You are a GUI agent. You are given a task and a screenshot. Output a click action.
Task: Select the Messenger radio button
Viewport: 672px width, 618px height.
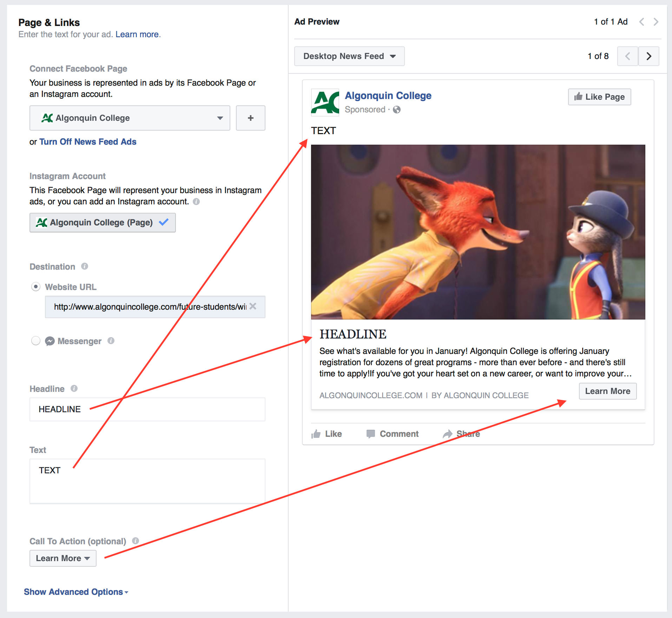[36, 341]
